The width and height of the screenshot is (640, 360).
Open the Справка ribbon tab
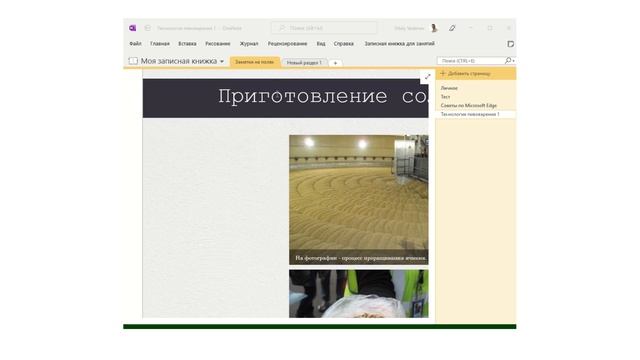(x=344, y=44)
